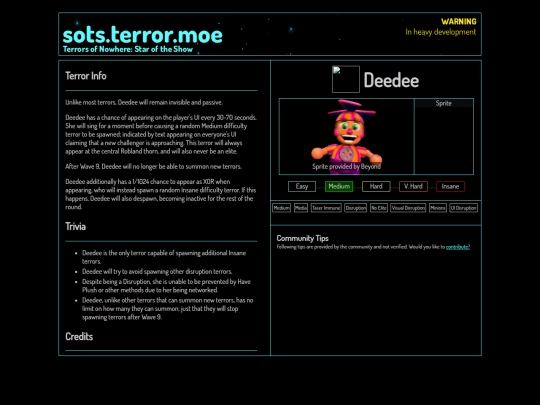Select the Insane difficulty badge
This screenshot has height=405, width=540.
[450, 186]
